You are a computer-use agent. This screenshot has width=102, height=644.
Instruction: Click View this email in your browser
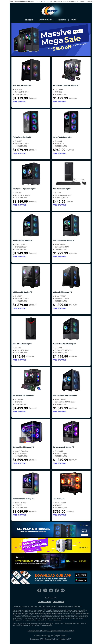pos(22,1)
